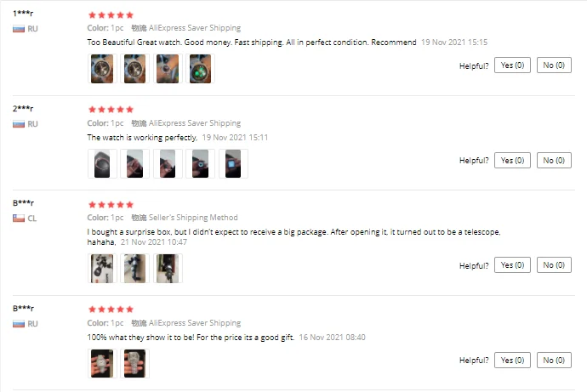
Task: Open second silver watch photo in last review
Action: click(134, 364)
